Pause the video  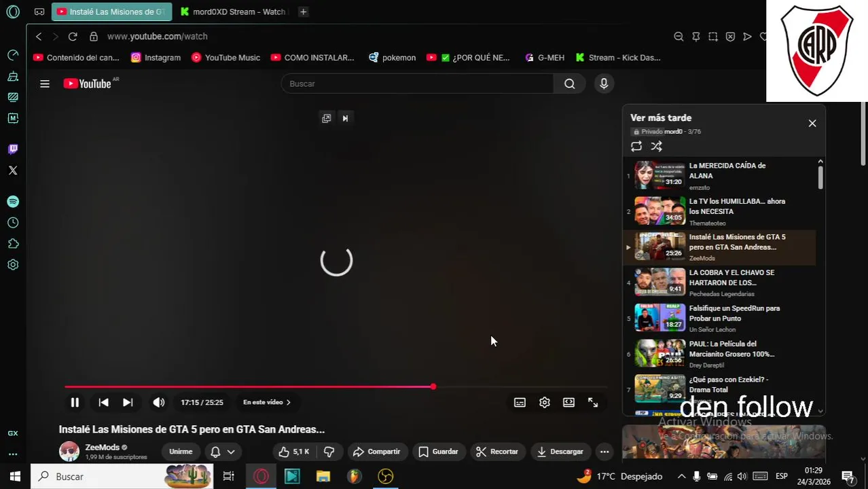[x=75, y=402]
